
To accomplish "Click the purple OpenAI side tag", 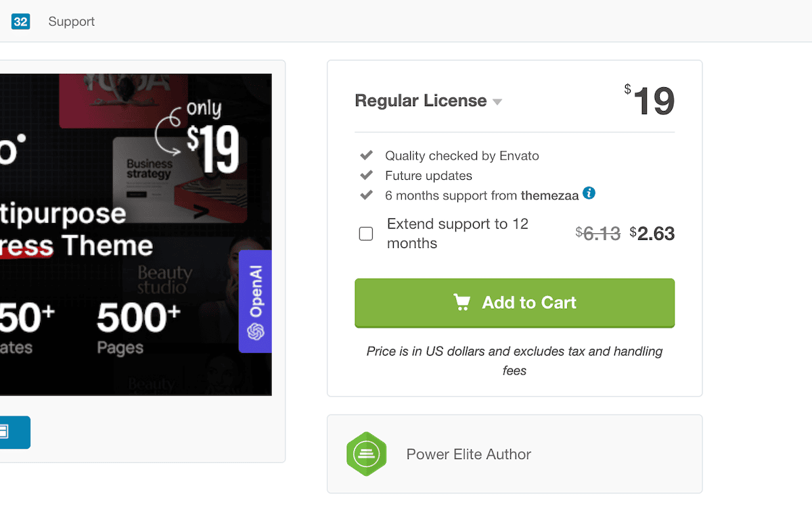I will [255, 301].
